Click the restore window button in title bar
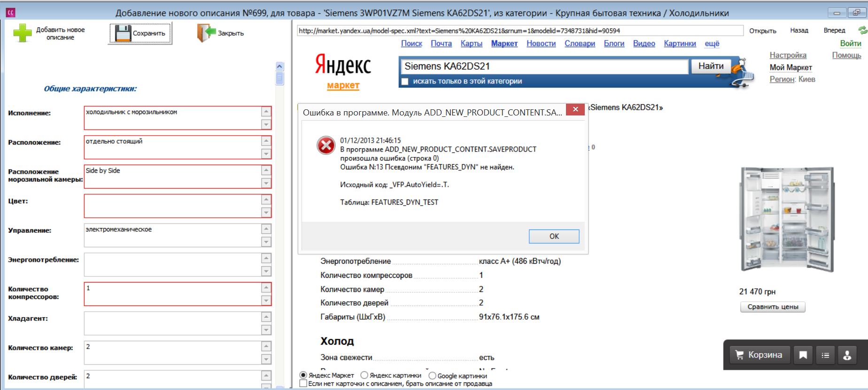This screenshot has height=390, width=868. tap(856, 13)
